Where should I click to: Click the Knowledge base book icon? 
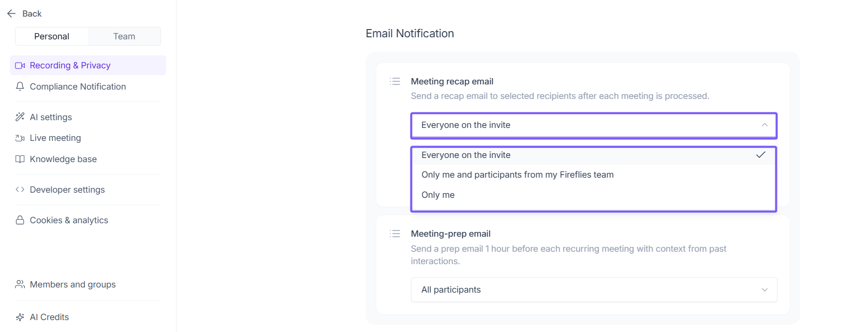coord(20,159)
